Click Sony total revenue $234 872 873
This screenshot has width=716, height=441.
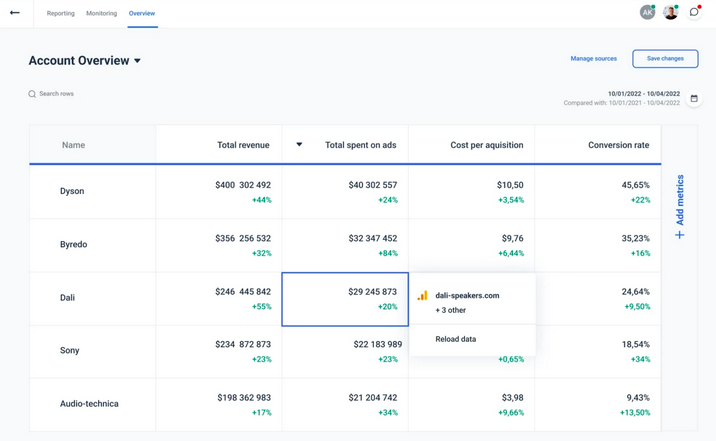pyautogui.click(x=243, y=344)
